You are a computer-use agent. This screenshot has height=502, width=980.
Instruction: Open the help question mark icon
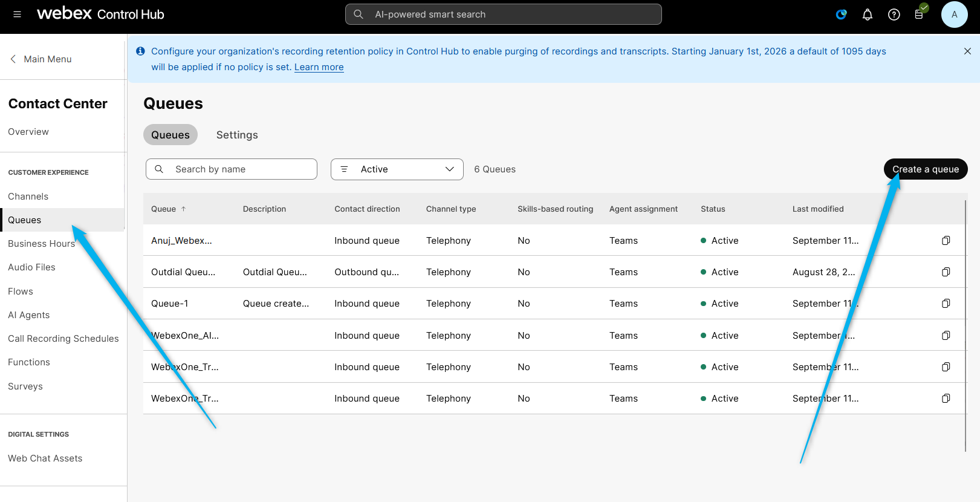(x=894, y=15)
